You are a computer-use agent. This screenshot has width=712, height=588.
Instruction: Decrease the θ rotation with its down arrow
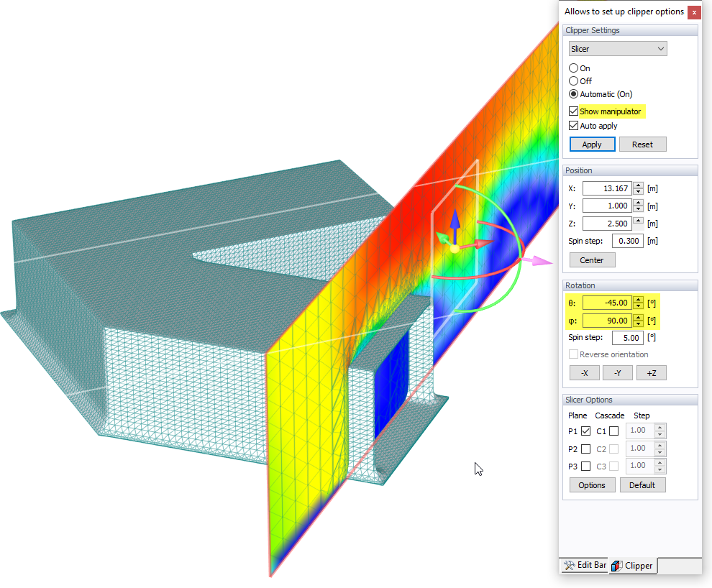[638, 306]
